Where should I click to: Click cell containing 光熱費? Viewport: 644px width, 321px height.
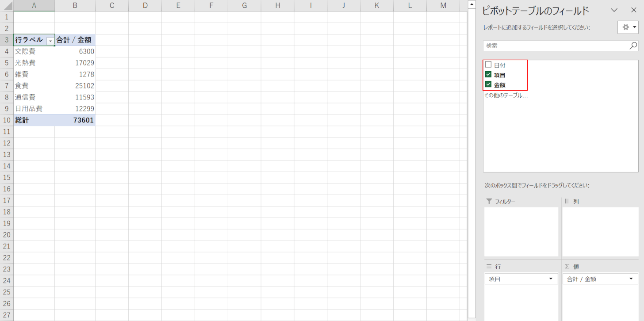click(34, 63)
